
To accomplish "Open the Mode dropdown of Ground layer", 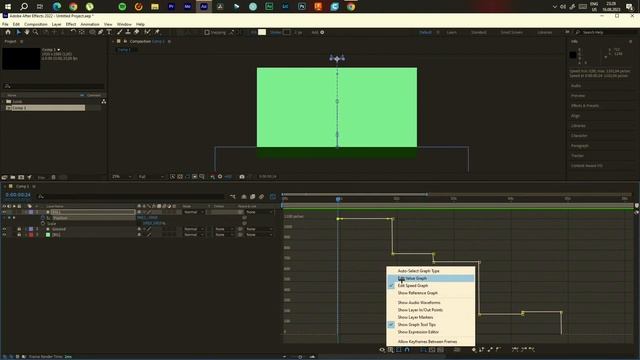I will click(x=194, y=229).
